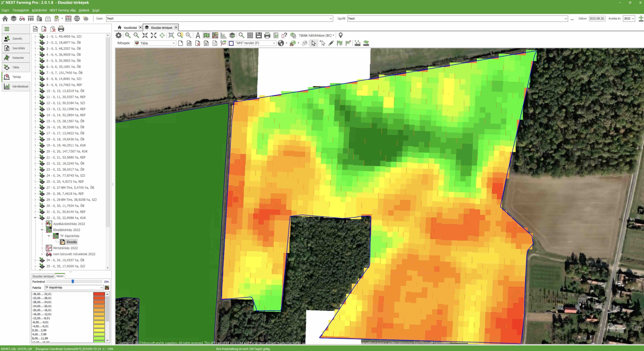This screenshot has width=644, height=351.
Task: Open the Paletta TF Alaptérkép dropdown
Action: [x=74, y=287]
